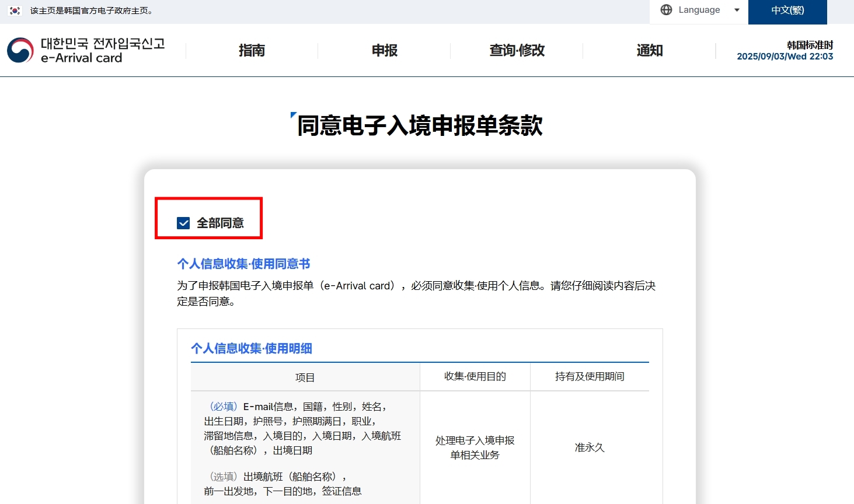Image resolution: width=854 pixels, height=504 pixels.
Task: Open the 指南 menu
Action: coord(252,51)
